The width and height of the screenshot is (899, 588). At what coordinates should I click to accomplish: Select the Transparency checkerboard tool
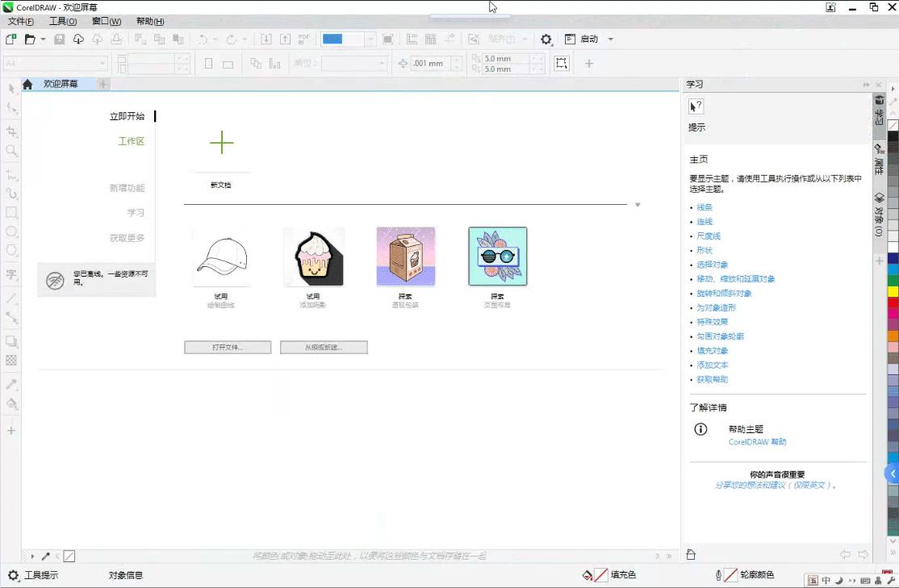pyautogui.click(x=11, y=361)
